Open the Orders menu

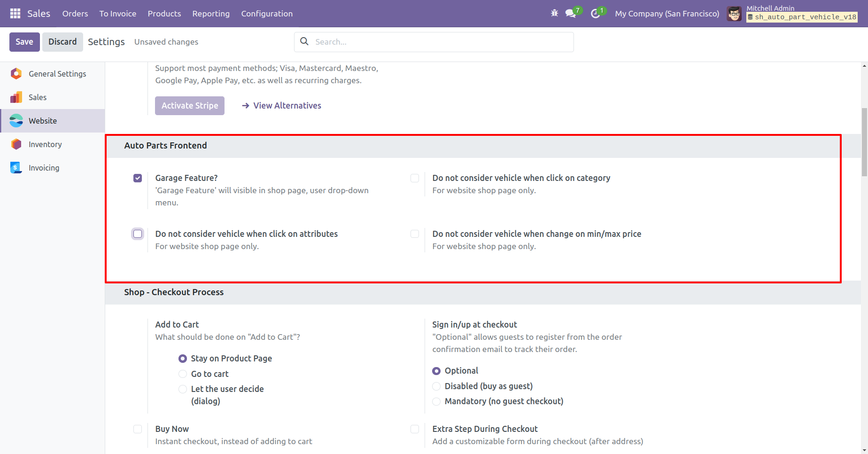coord(75,14)
